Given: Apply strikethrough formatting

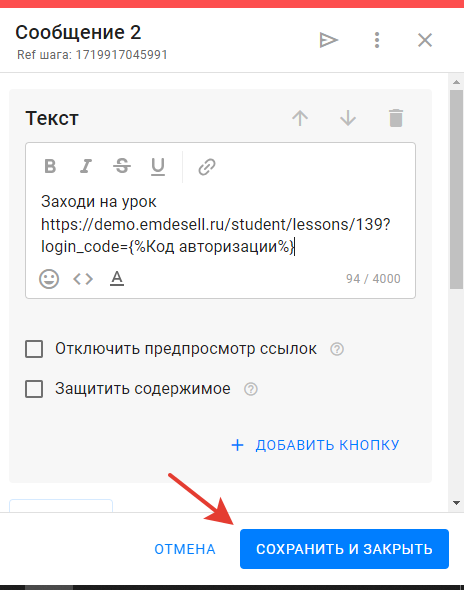Looking at the screenshot, I should click(x=122, y=166).
